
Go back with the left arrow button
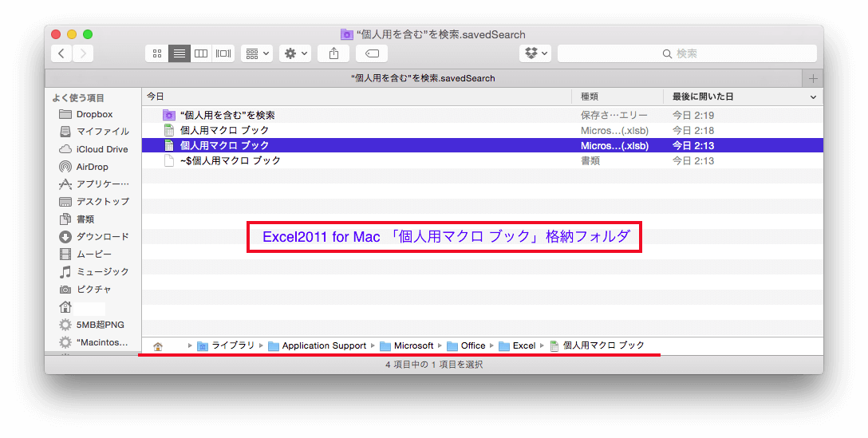coord(61,53)
